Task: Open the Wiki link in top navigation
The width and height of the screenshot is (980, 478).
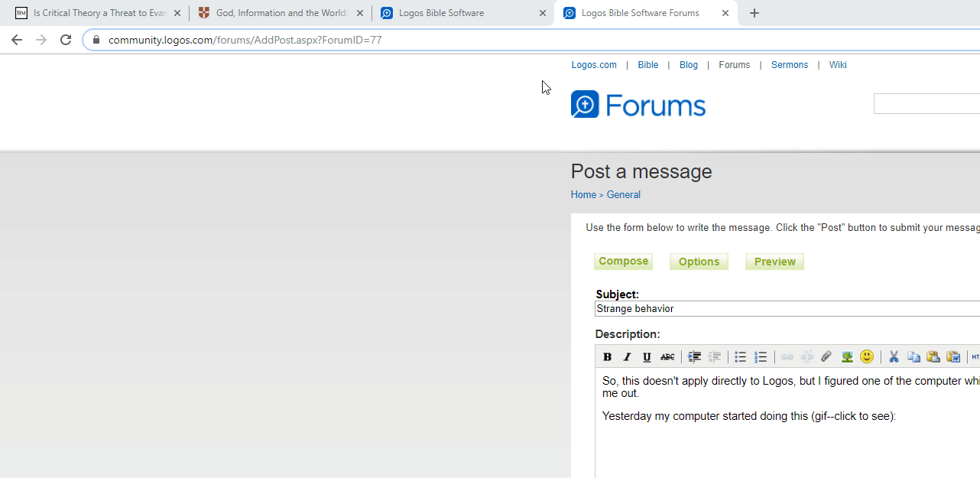Action: pos(838,65)
